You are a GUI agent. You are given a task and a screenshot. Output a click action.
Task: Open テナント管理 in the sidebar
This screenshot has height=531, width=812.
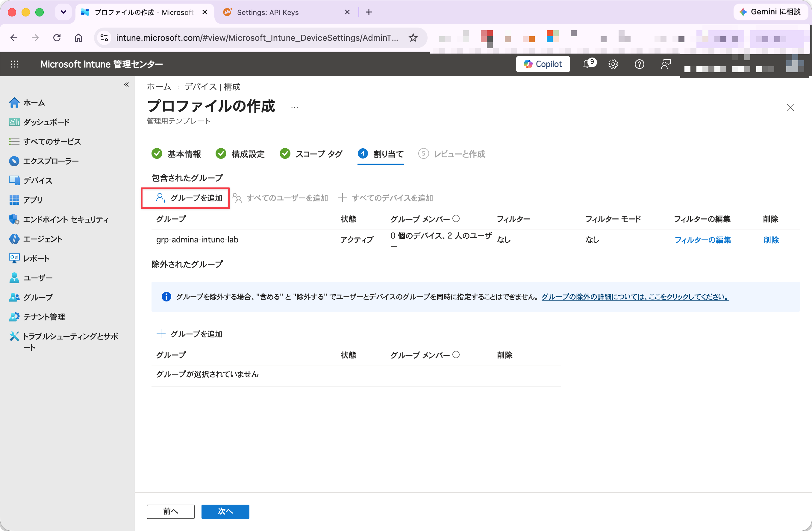tap(37, 316)
